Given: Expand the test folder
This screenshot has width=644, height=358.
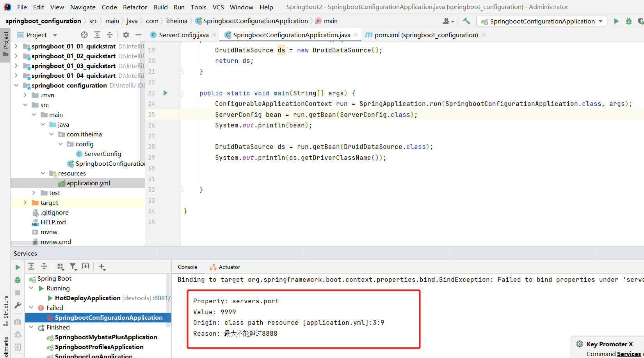Looking at the screenshot, I should pyautogui.click(x=34, y=193).
